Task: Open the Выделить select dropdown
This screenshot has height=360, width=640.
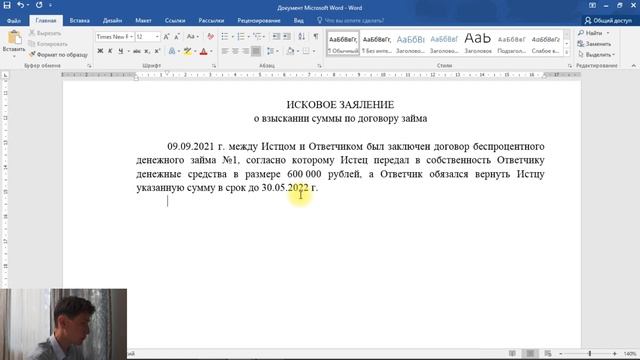Action: tap(596, 54)
